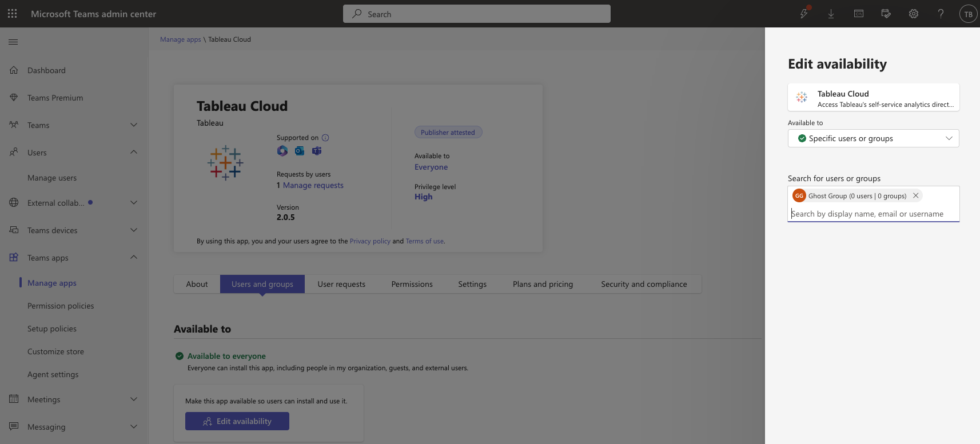The height and width of the screenshot is (444, 980).
Task: Click the Messaging chat icon
Action: (x=14, y=427)
